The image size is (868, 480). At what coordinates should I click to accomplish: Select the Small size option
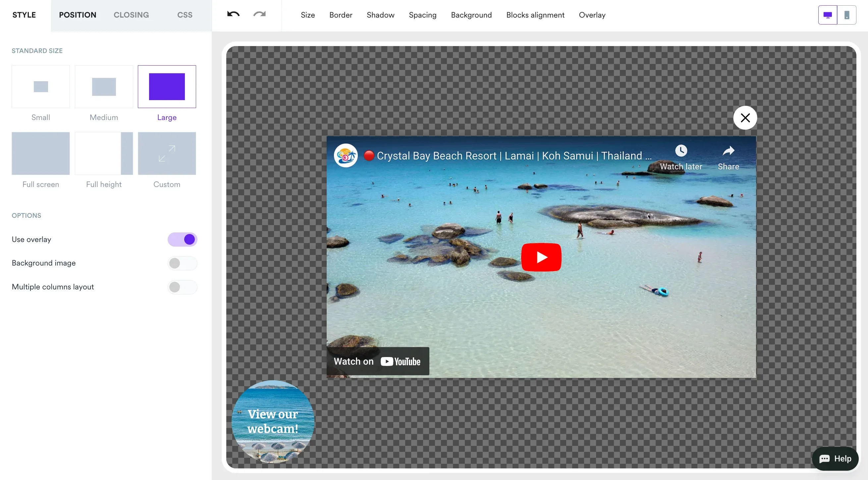tap(41, 87)
